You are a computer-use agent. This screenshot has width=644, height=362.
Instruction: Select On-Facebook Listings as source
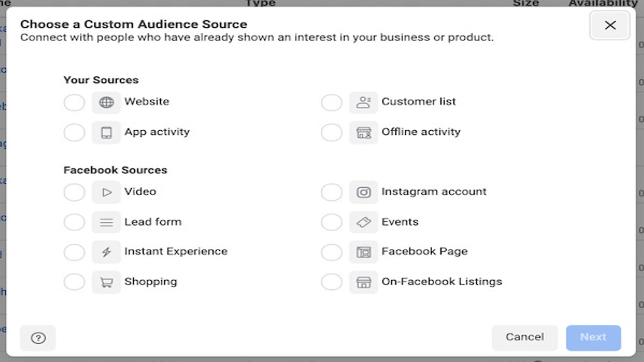pos(331,282)
